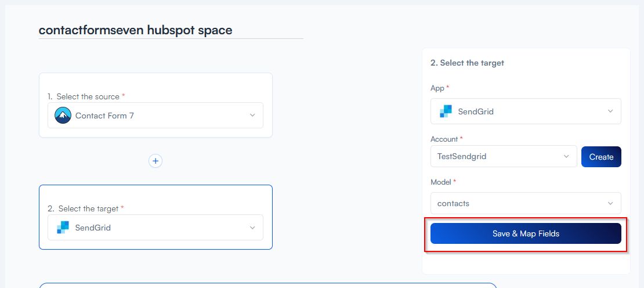Expand the App dropdown set to SendGrid

pos(525,111)
